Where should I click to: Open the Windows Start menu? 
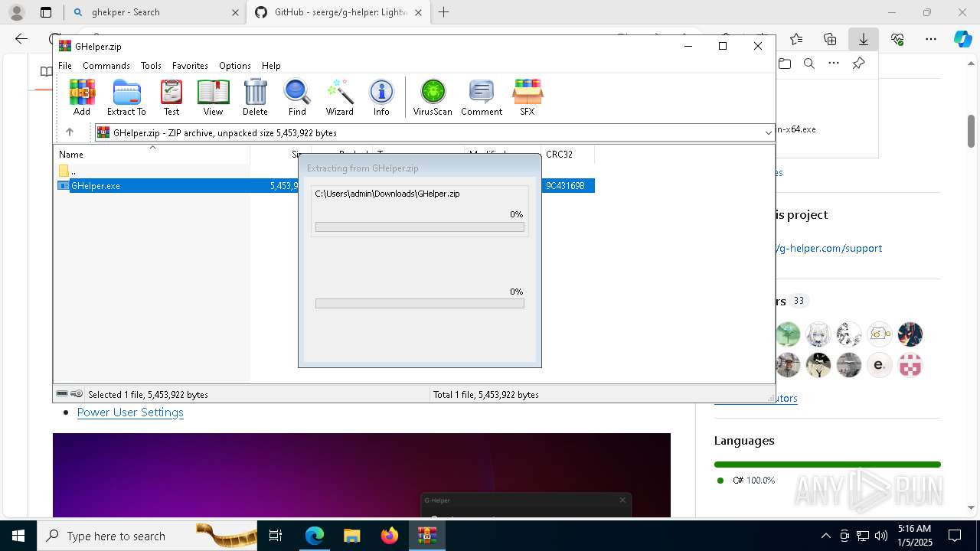[x=18, y=536]
